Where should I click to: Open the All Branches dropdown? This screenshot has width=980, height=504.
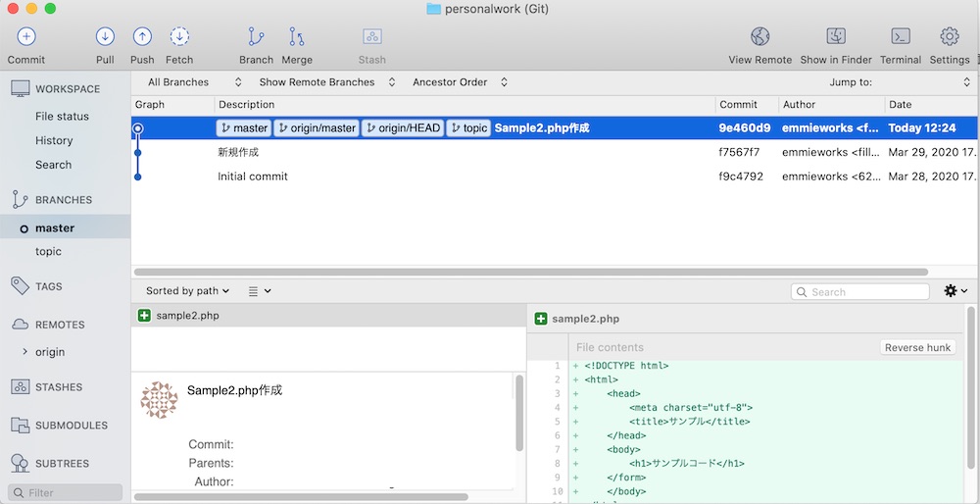[x=194, y=82]
